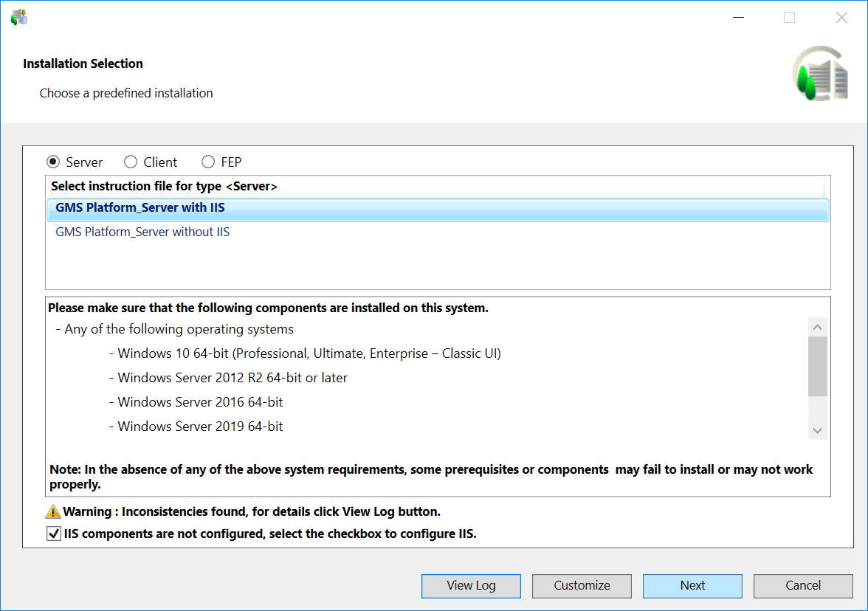The width and height of the screenshot is (868, 611).
Task: Open the View Log button
Action: click(471, 585)
